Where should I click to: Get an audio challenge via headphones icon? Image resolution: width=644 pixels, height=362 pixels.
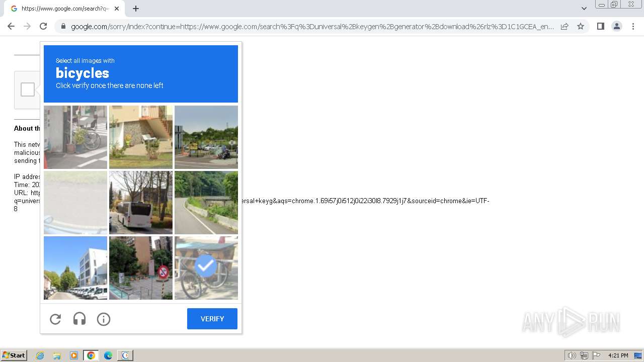coord(79,319)
